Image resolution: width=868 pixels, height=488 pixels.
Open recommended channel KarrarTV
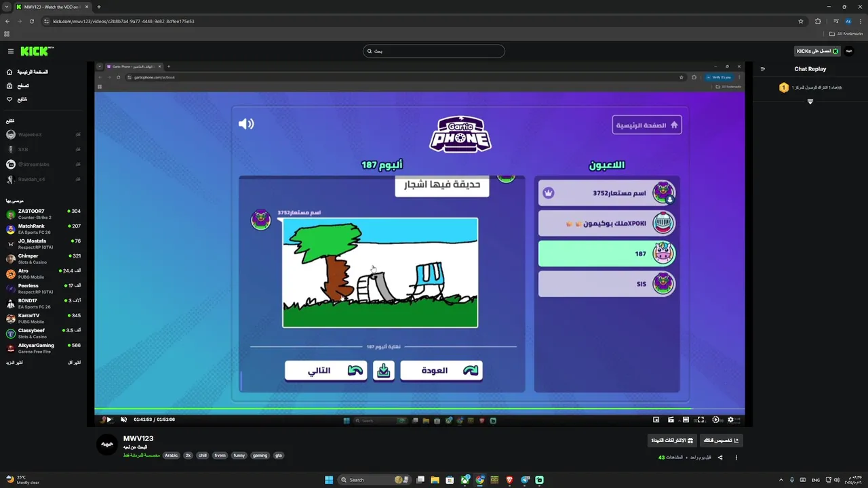tap(43, 319)
